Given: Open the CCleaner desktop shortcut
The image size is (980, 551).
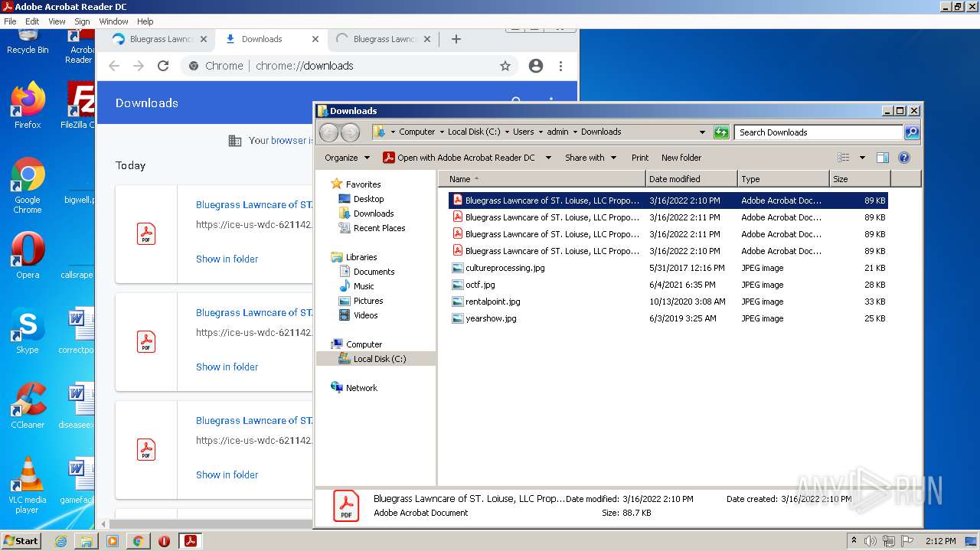Looking at the screenshot, I should [28, 406].
